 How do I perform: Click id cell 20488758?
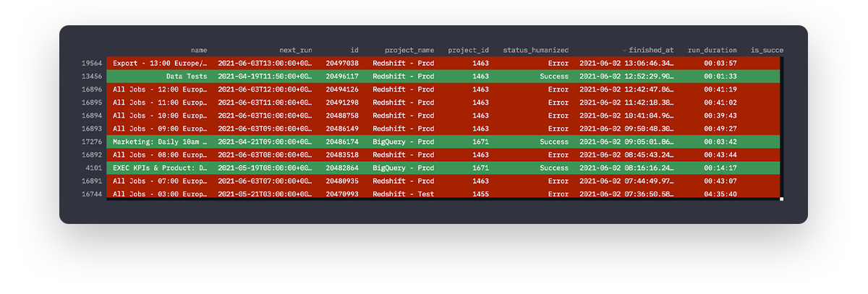point(342,116)
